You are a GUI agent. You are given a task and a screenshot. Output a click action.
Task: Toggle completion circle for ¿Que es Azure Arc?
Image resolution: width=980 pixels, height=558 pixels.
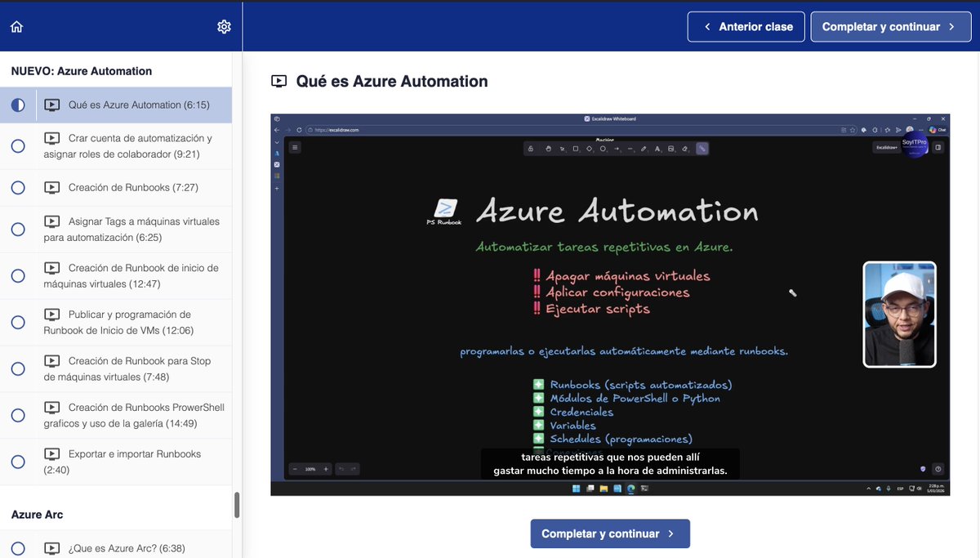18,548
